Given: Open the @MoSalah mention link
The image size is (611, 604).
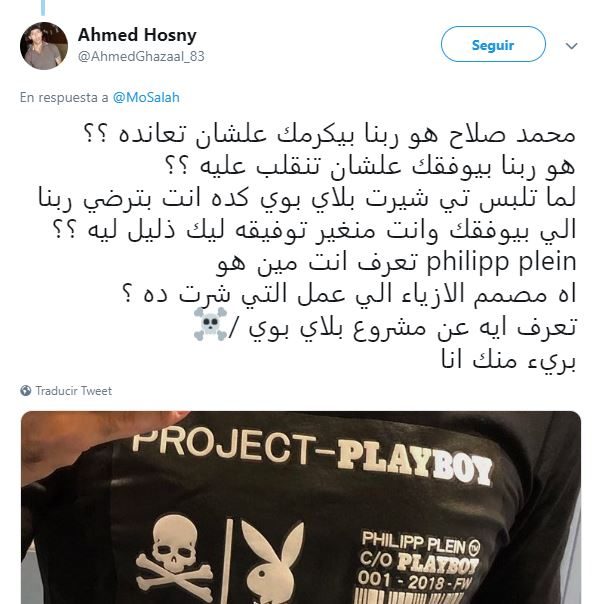Looking at the screenshot, I should click(146, 97).
